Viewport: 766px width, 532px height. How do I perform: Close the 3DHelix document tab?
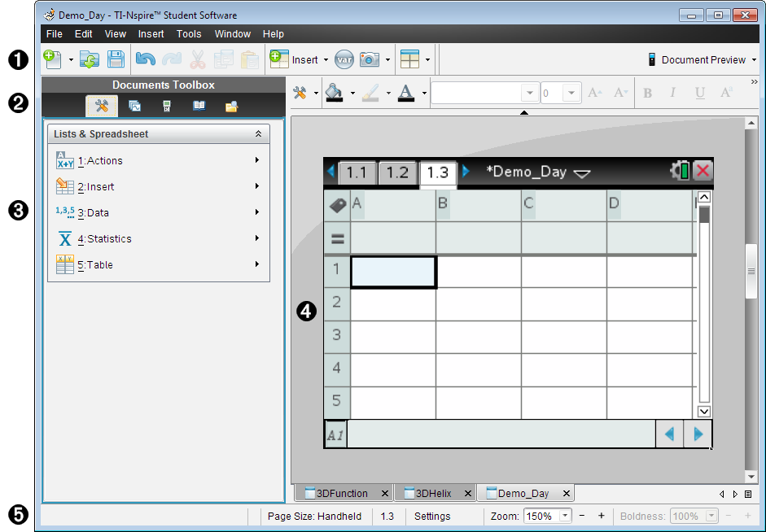coord(468,492)
